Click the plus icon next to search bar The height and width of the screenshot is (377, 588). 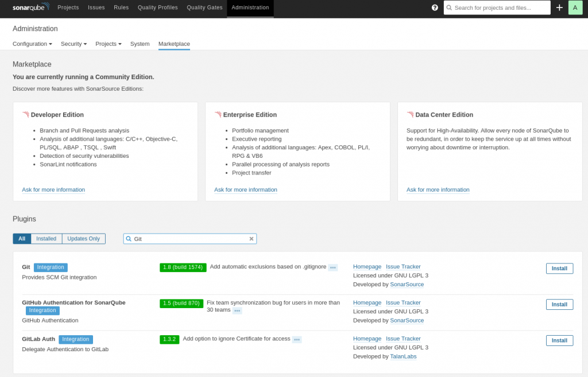point(560,7)
